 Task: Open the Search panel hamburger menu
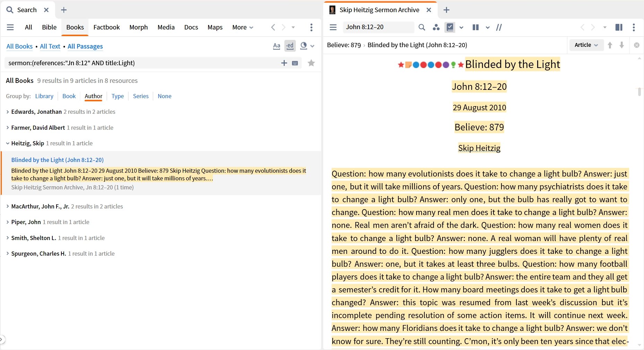(10, 27)
